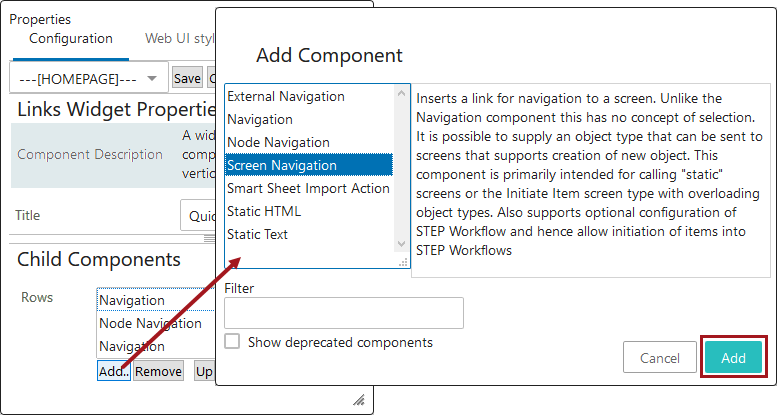The image size is (777, 415).
Task: Choose Static Text from the list
Action: (258, 235)
